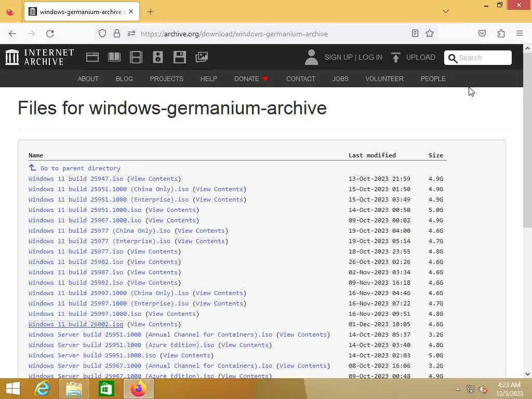Click the LOG IN link

tap(370, 57)
